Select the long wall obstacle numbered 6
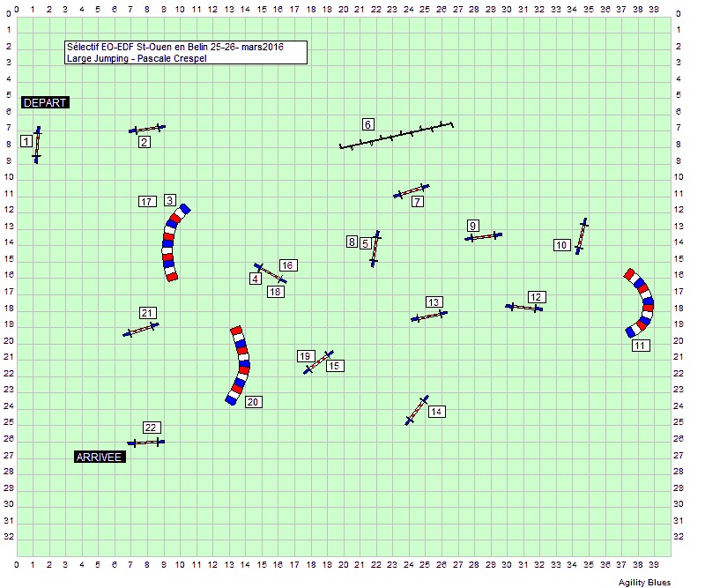 [x=397, y=136]
